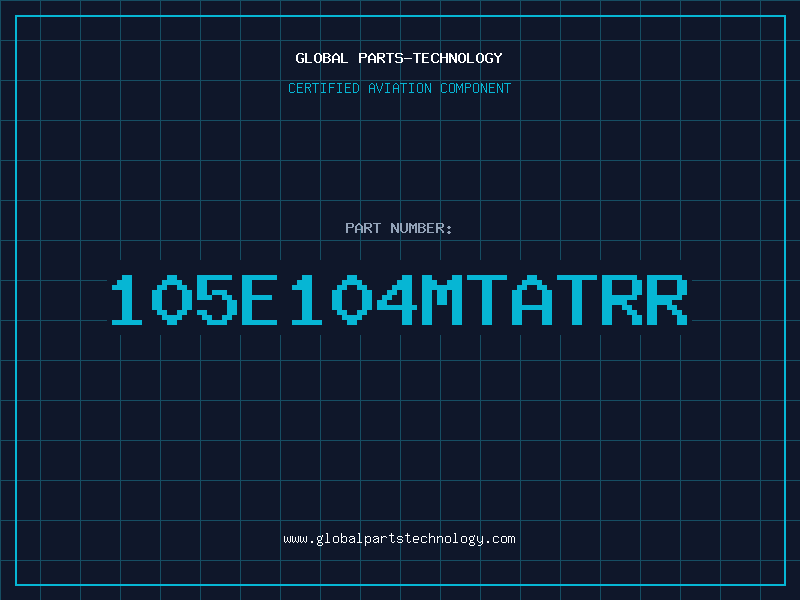Click the word COMPONENT in subtitle
This screenshot has height=600, width=800.
(475, 88)
